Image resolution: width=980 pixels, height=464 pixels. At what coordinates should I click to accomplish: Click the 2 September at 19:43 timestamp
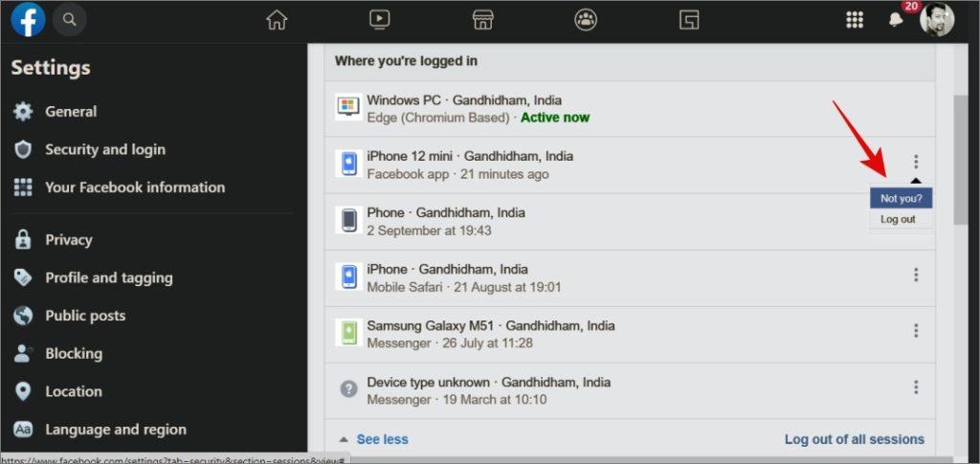coord(430,231)
